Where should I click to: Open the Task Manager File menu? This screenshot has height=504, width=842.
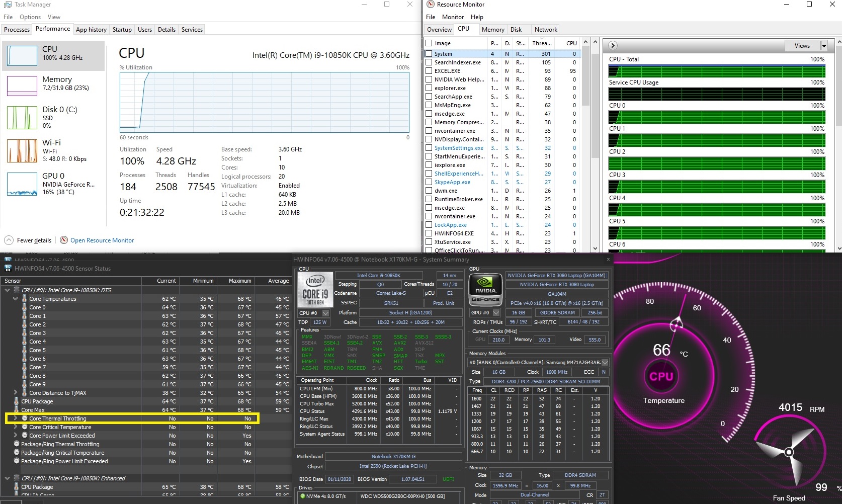pos(8,17)
